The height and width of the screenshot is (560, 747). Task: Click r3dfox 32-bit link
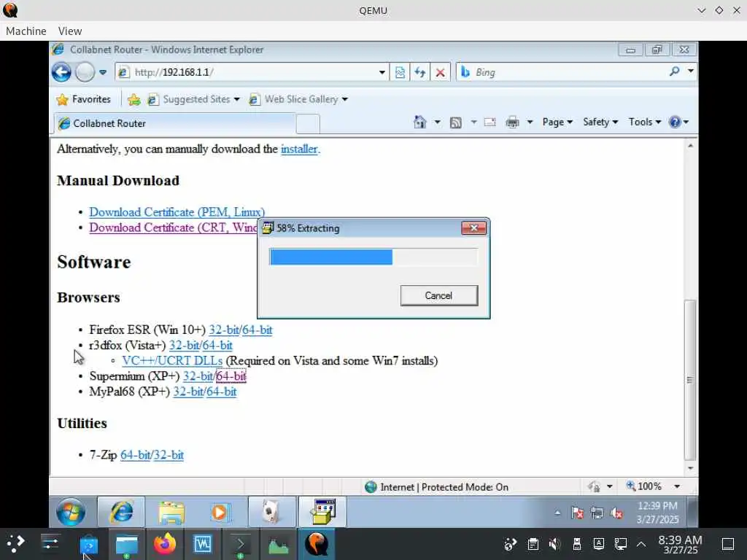click(185, 345)
